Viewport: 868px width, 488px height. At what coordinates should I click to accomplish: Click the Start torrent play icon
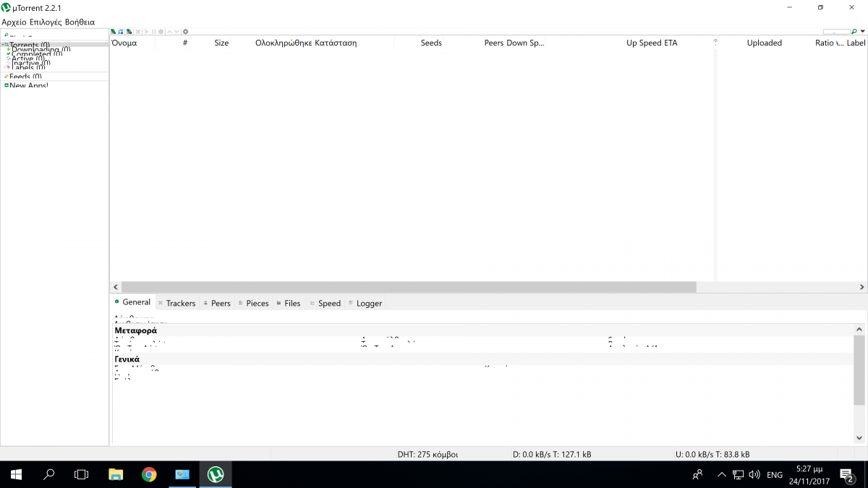click(x=147, y=32)
